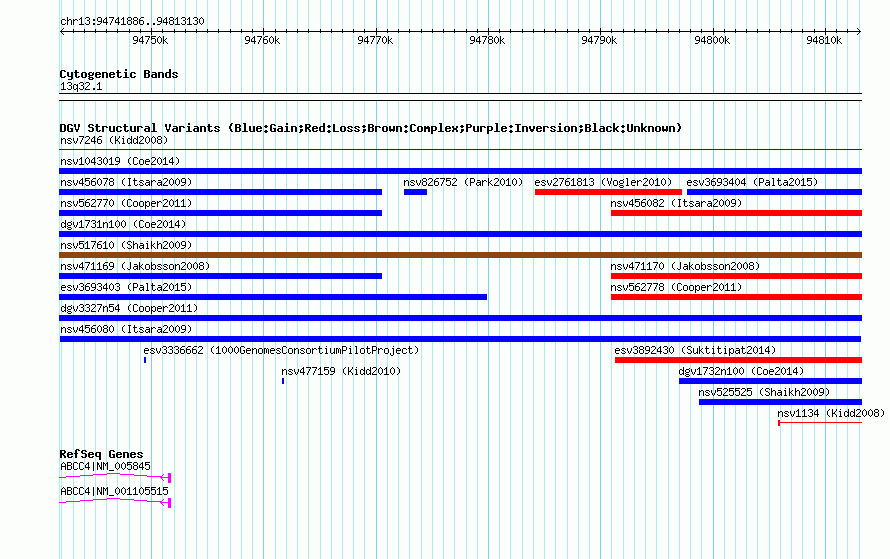This screenshot has width=890, height=559.
Task: Click nsv562778 (Cooper2011) label
Action: [x=676, y=287]
